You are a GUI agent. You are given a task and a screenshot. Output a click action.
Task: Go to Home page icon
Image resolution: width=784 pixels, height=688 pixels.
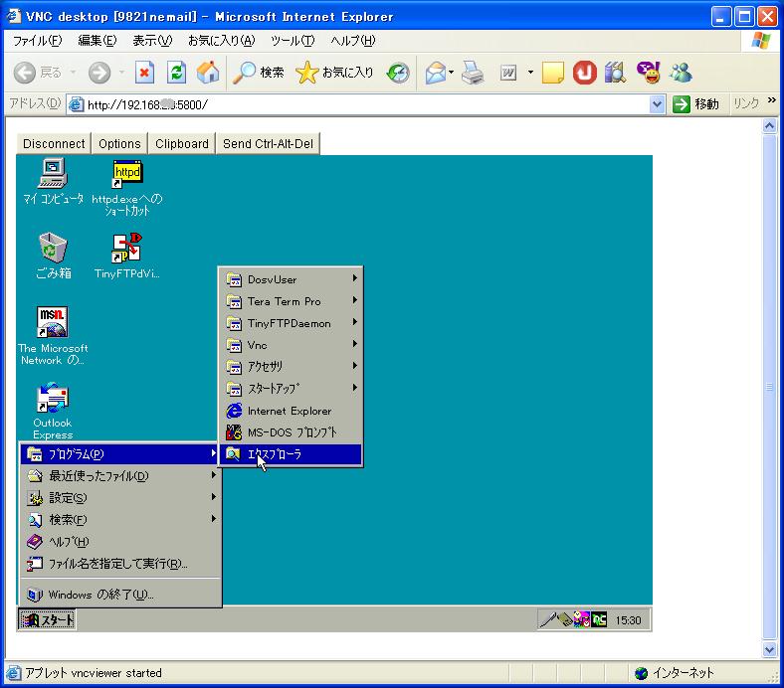tap(208, 73)
